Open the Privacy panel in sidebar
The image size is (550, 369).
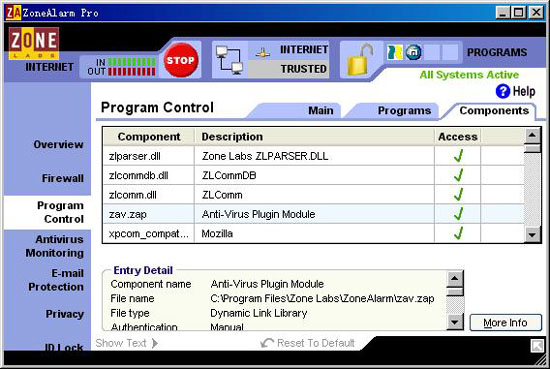[65, 314]
